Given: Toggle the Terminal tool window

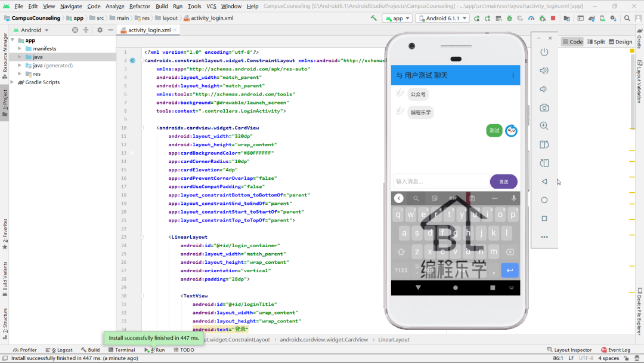Looking at the screenshot, I should [x=122, y=350].
